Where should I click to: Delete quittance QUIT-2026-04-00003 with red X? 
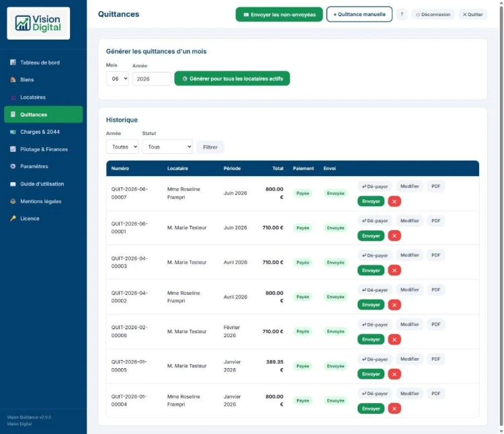[394, 271]
